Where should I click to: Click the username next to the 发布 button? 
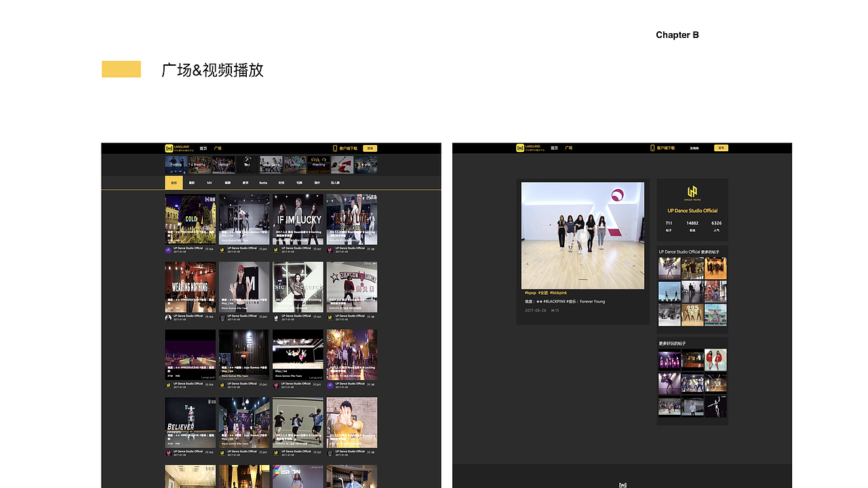(x=694, y=148)
